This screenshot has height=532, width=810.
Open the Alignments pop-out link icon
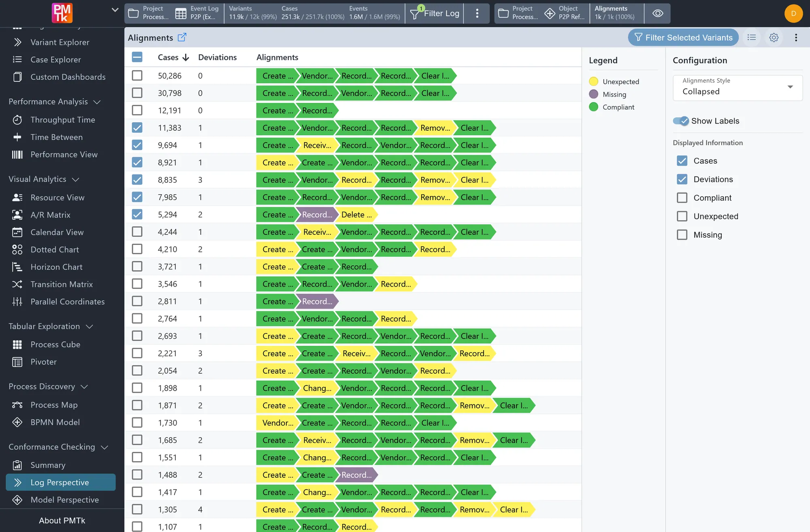182,37
